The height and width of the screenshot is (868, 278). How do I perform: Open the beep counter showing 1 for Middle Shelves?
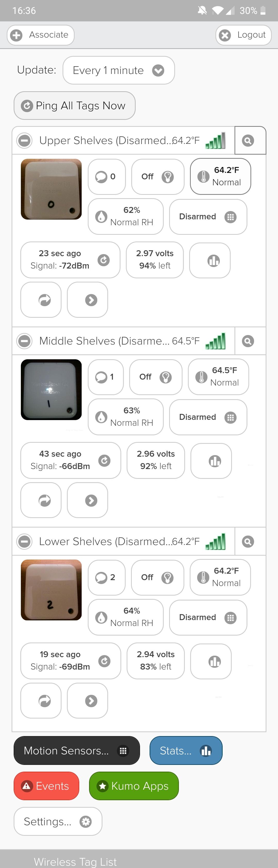click(106, 377)
